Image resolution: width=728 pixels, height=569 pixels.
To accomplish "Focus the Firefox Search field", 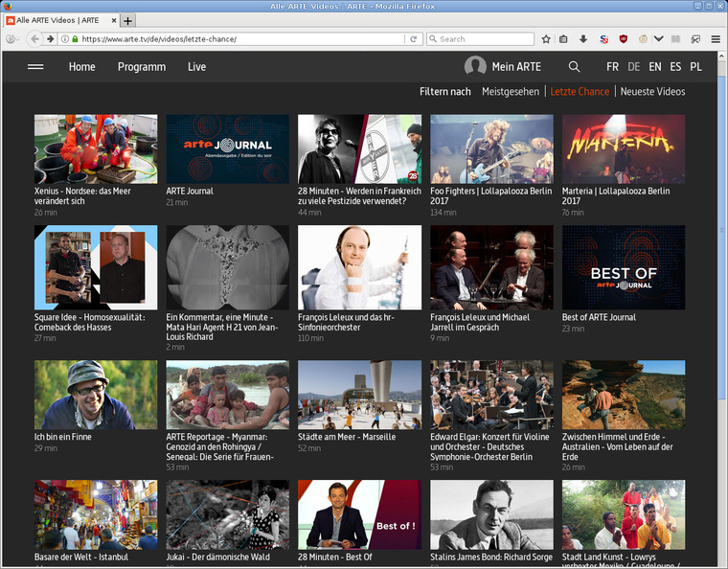I will point(481,39).
